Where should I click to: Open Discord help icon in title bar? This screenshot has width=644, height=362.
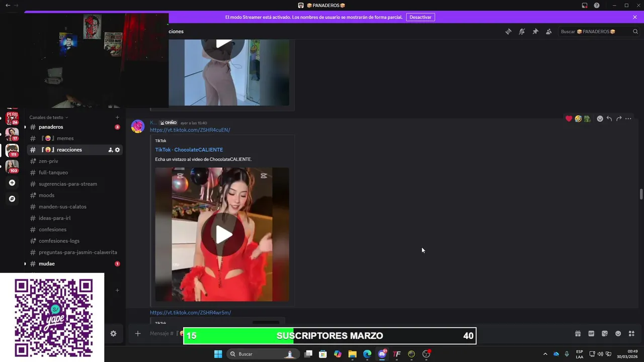(597, 6)
